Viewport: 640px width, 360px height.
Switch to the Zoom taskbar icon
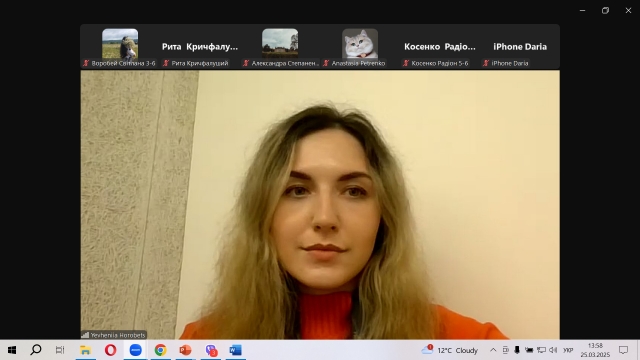click(x=136, y=350)
